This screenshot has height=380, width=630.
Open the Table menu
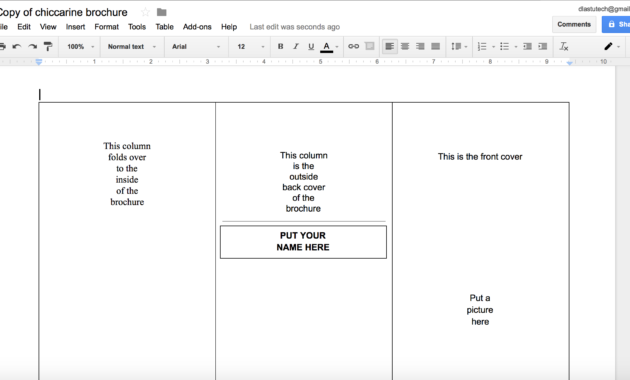164,27
